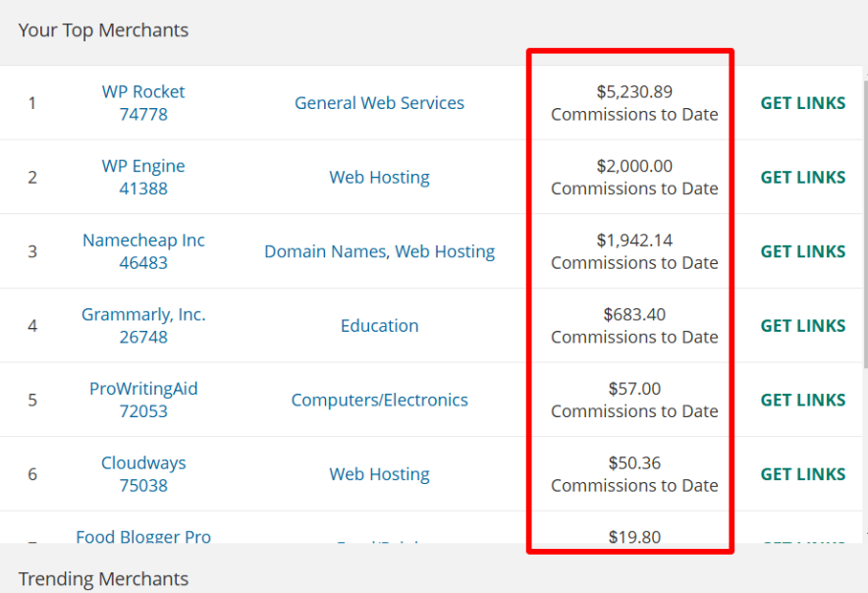The image size is (868, 593).
Task: Click GET LINKS for Grammarly
Action: tap(802, 325)
